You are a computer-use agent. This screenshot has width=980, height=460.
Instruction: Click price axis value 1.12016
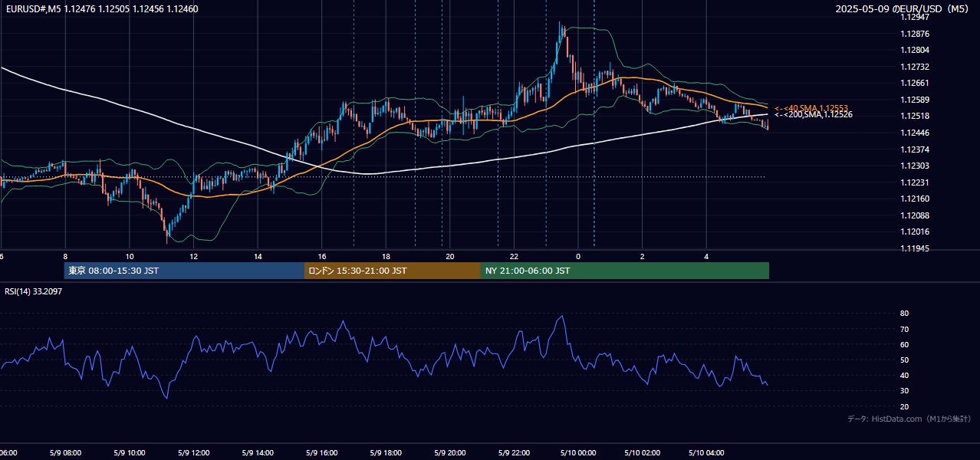pos(914,232)
